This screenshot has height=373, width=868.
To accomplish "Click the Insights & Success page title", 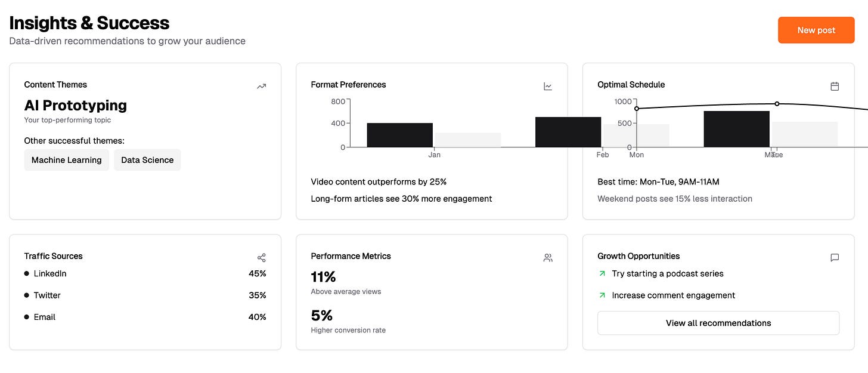I will (89, 23).
